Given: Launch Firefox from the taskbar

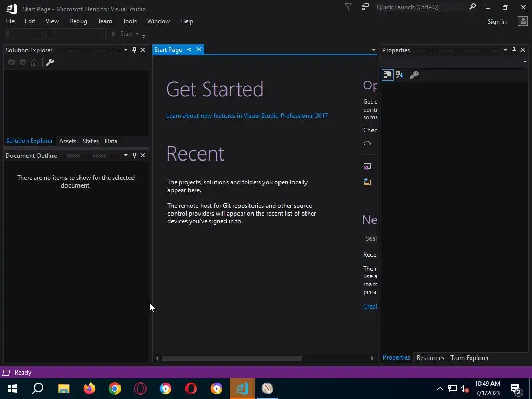Looking at the screenshot, I should click(x=89, y=389).
